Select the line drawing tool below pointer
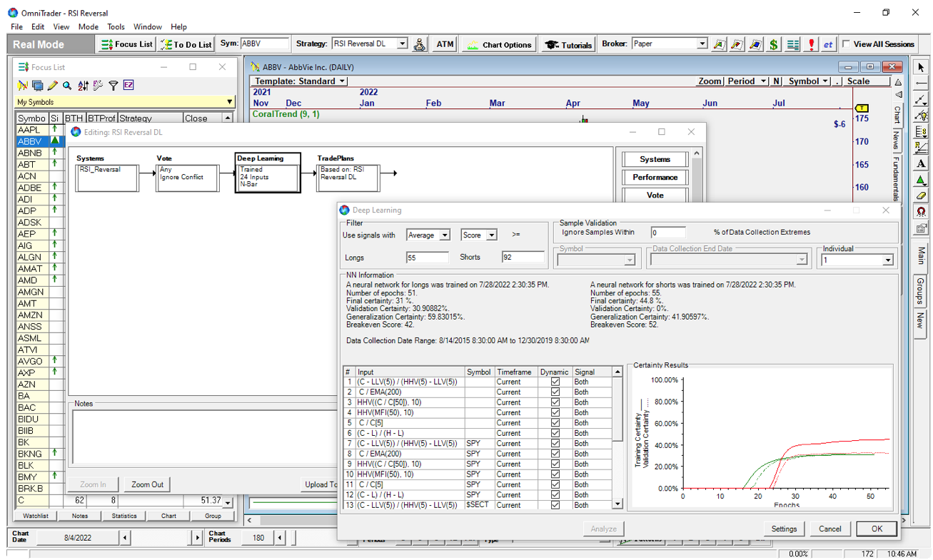The width and height of the screenshot is (933, 560). pyautogui.click(x=921, y=83)
